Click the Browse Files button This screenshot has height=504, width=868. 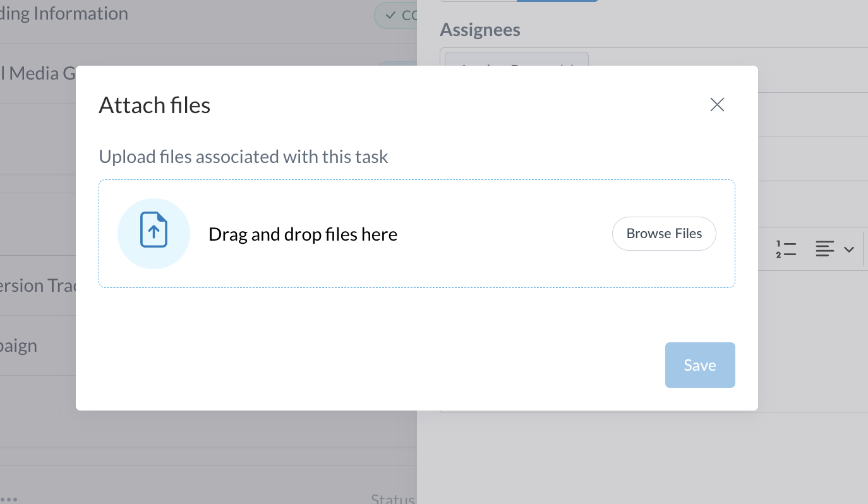[x=664, y=234]
